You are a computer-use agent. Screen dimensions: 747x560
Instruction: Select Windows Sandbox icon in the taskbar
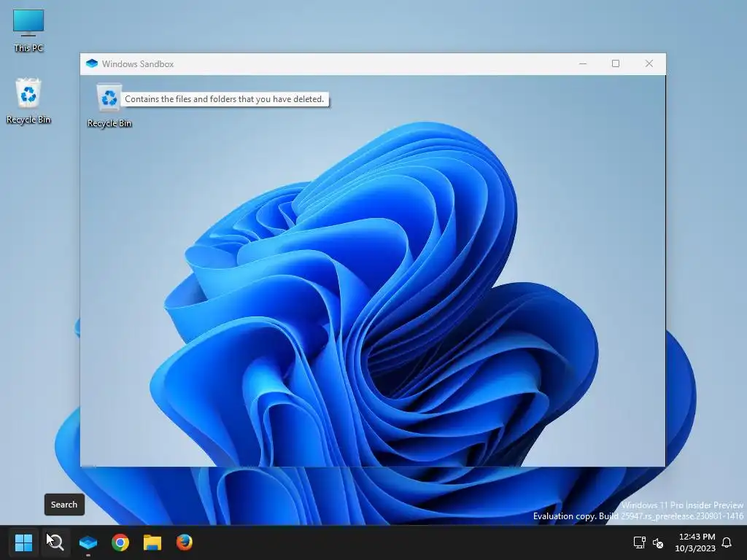88,542
